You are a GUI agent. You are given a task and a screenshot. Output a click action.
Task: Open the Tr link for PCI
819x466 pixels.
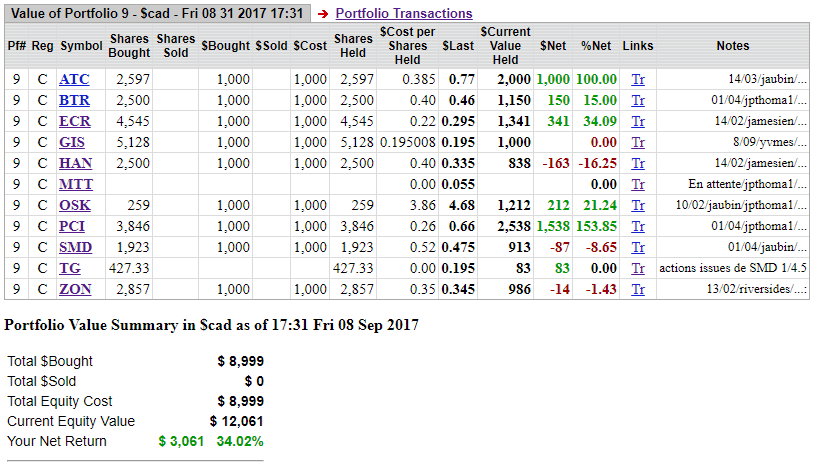638,226
